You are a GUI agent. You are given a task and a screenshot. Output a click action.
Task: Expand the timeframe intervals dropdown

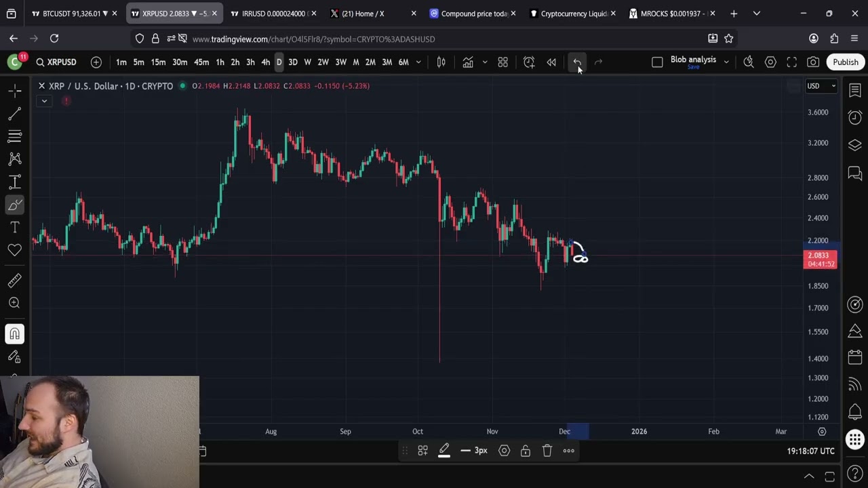click(418, 62)
